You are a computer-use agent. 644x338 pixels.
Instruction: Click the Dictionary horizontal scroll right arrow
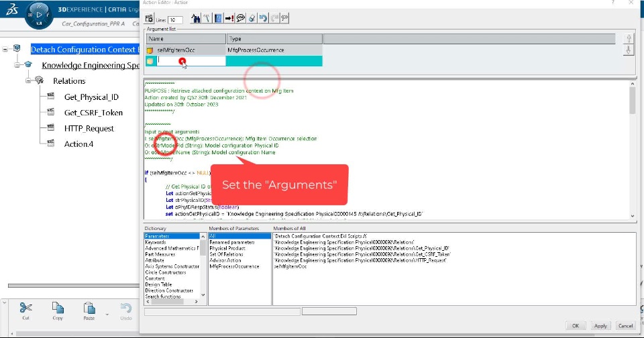(197, 301)
